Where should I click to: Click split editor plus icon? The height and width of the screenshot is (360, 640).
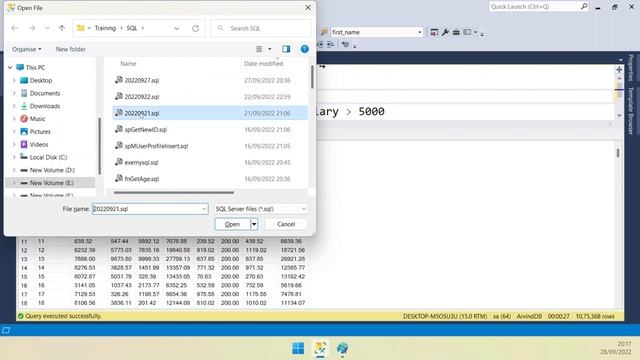(x=619, y=70)
